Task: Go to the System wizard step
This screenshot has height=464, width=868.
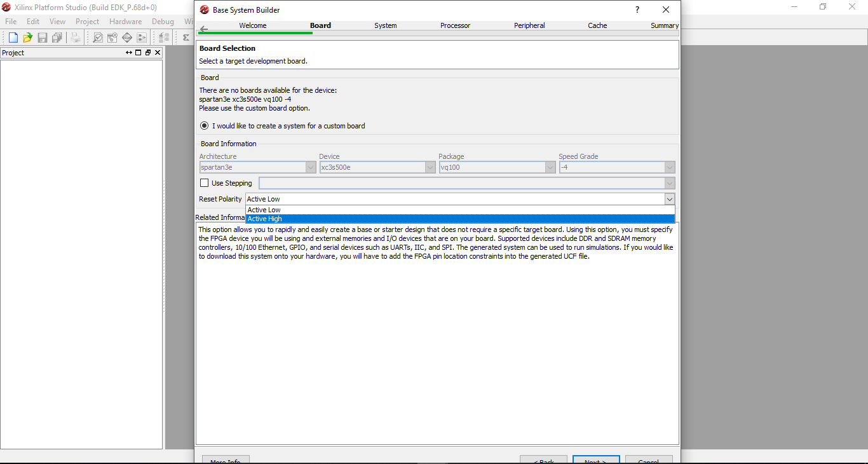Action: tap(386, 25)
